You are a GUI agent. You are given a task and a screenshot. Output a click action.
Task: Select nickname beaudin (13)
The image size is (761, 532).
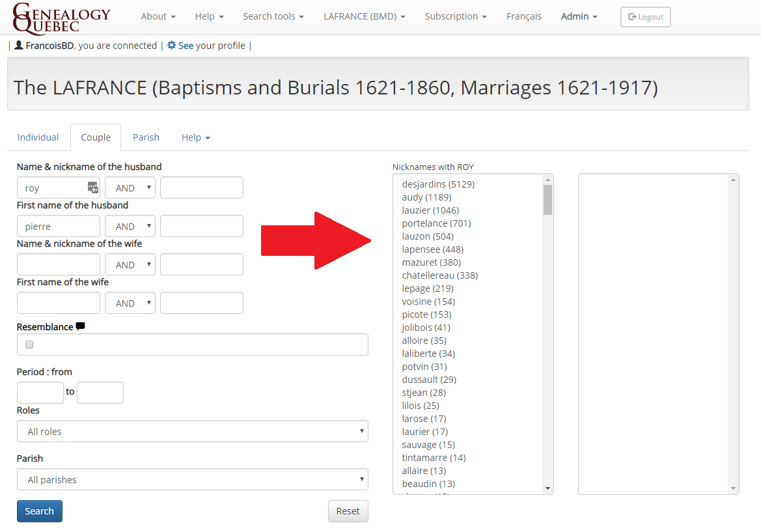click(x=428, y=484)
